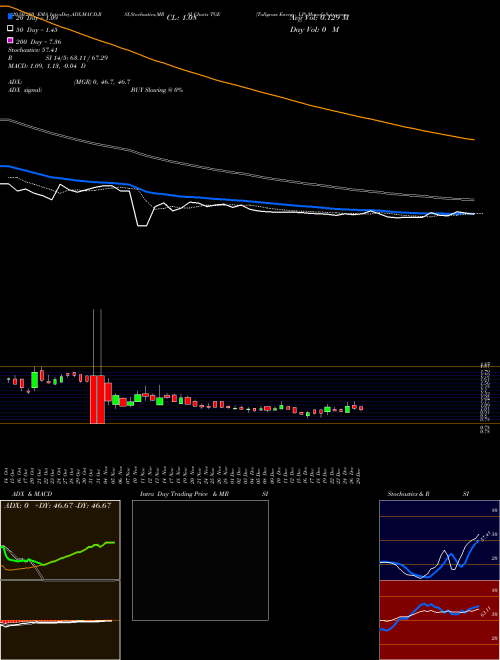
Task: Click the BUY Slowing @ 0% signal text
Action: tap(157, 90)
